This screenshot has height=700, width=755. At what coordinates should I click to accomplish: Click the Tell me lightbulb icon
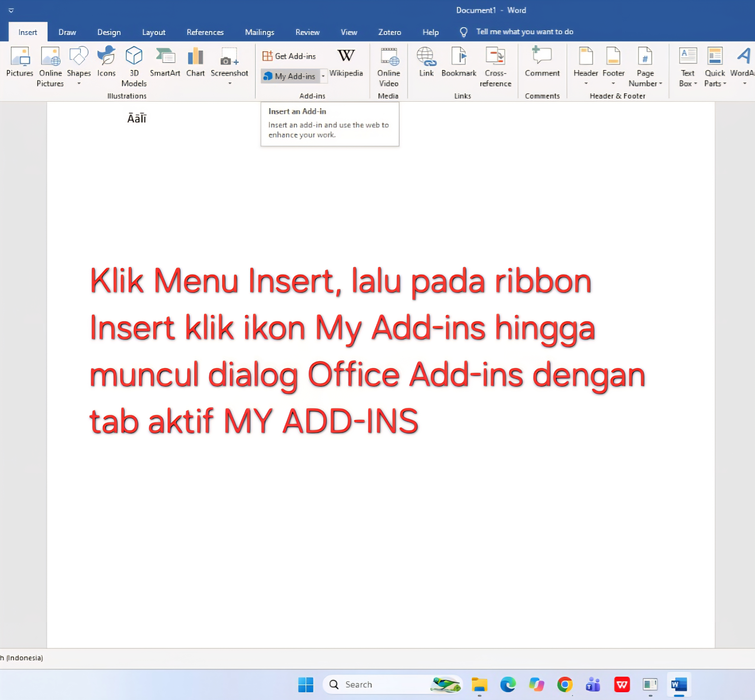[x=464, y=32]
